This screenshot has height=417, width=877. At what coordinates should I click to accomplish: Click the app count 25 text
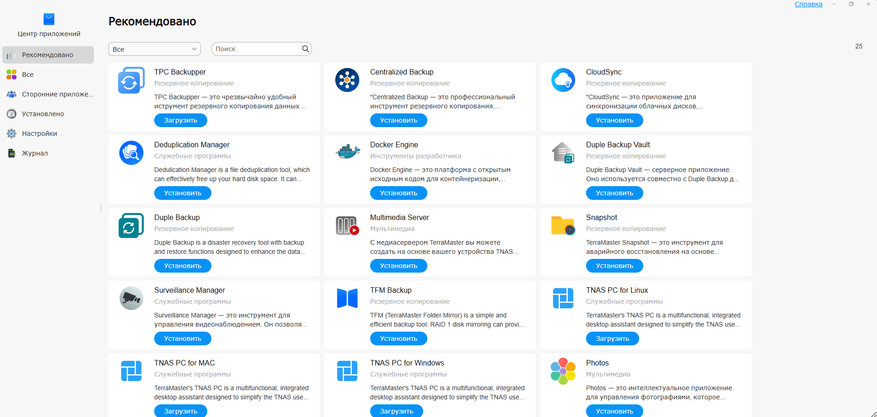[859, 46]
